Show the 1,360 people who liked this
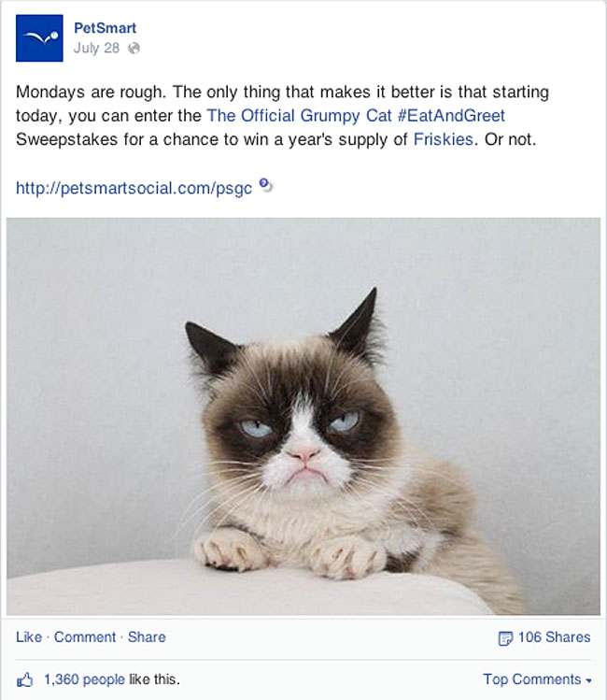The height and width of the screenshot is (700, 607). (x=84, y=679)
